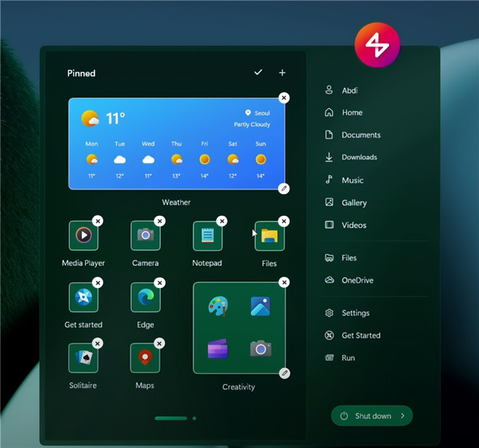Open the Maps pinned app
The image size is (479, 448).
tap(145, 358)
